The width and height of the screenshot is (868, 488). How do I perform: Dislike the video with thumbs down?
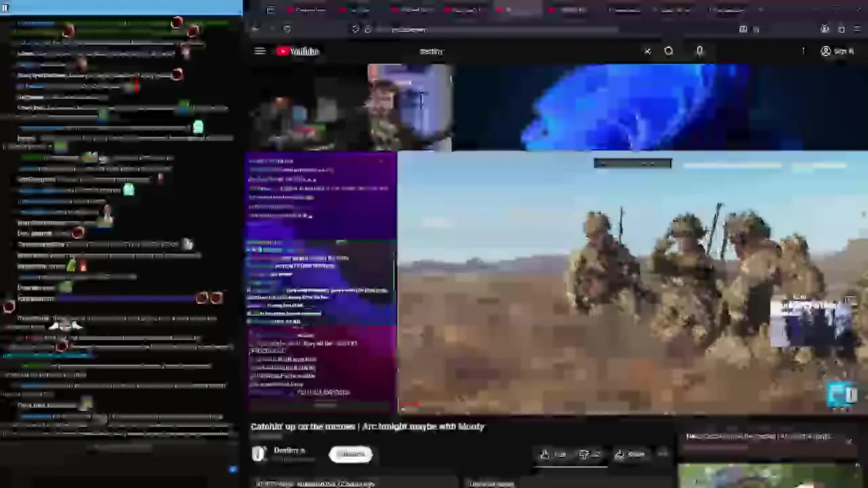[589, 455]
